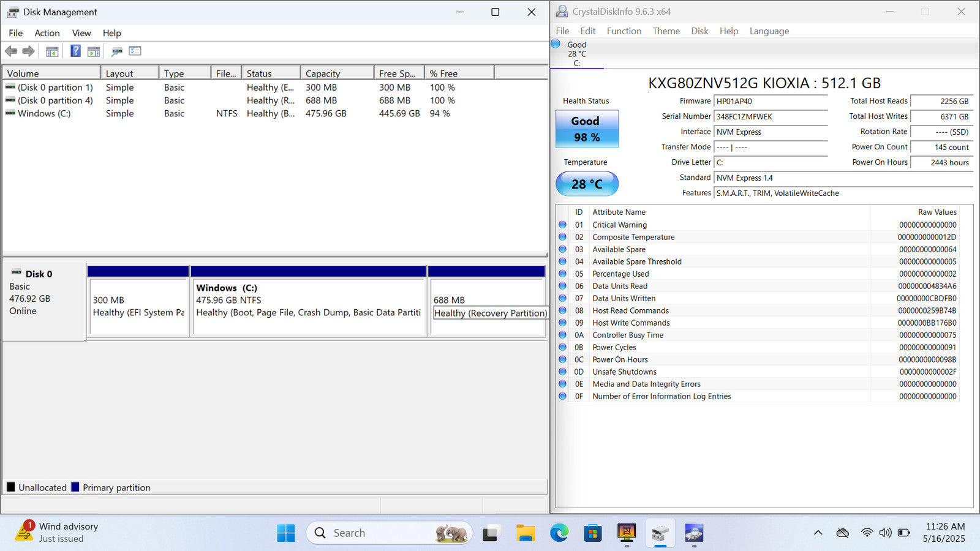Open the Action menu in Disk Management
Viewport: 980px width, 551px height.
[x=47, y=33]
